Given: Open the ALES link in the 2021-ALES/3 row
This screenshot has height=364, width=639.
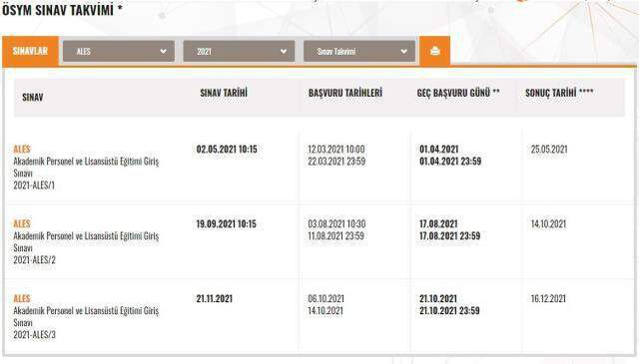Looking at the screenshot, I should 22,298.
